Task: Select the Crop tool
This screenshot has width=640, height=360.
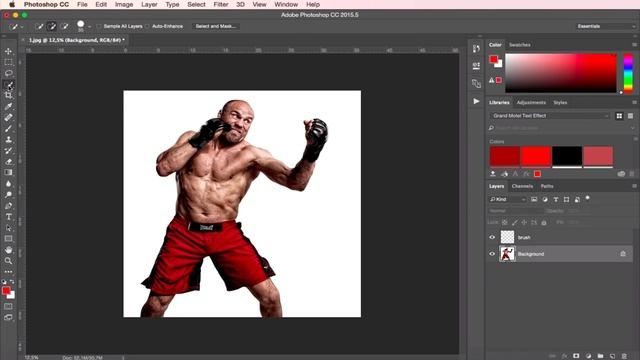Action: (8, 96)
